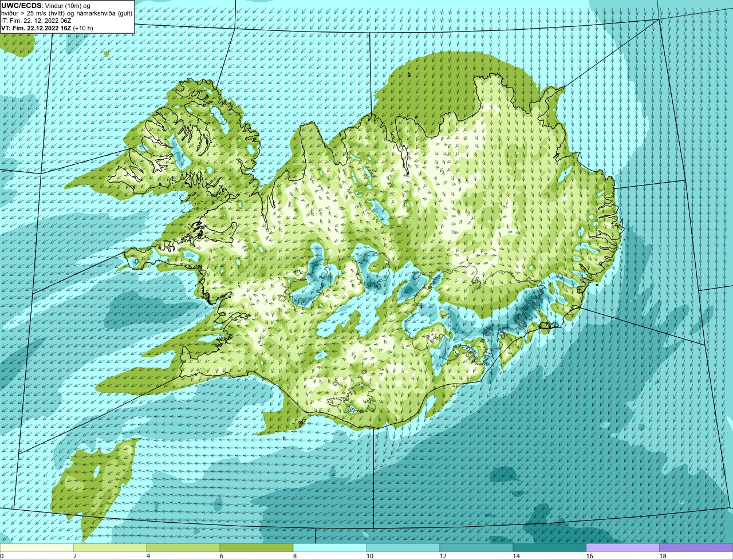Viewport: 733px width, 560px height.
Task: Click the scale label '8'
Action: (295, 556)
